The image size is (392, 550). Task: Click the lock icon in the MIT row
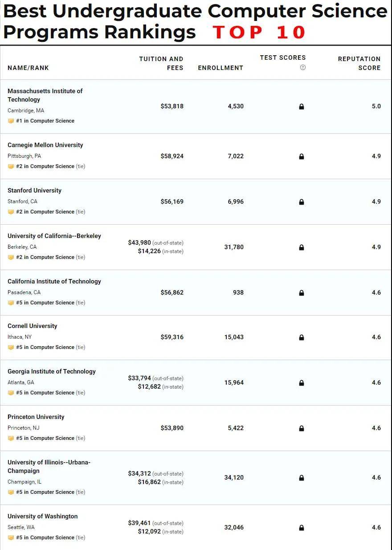click(x=302, y=107)
